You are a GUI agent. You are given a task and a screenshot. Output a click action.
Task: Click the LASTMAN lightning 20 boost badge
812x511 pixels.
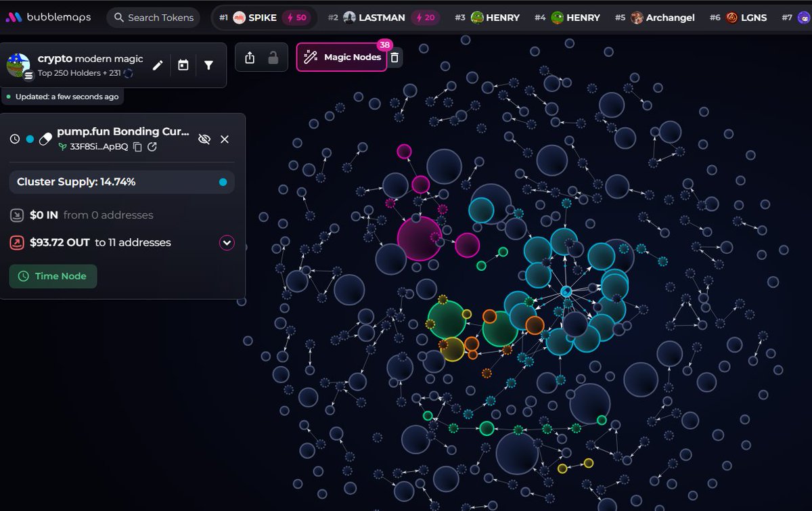(425, 18)
